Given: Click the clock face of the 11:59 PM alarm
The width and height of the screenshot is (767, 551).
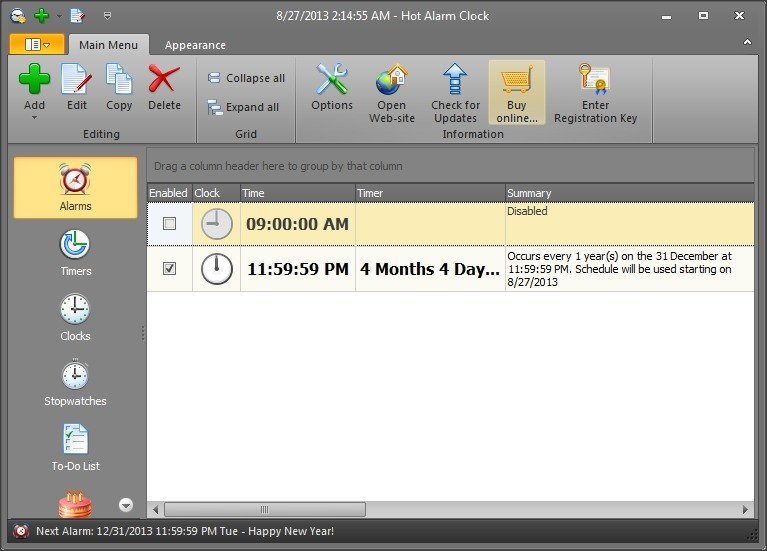Looking at the screenshot, I should (x=217, y=269).
